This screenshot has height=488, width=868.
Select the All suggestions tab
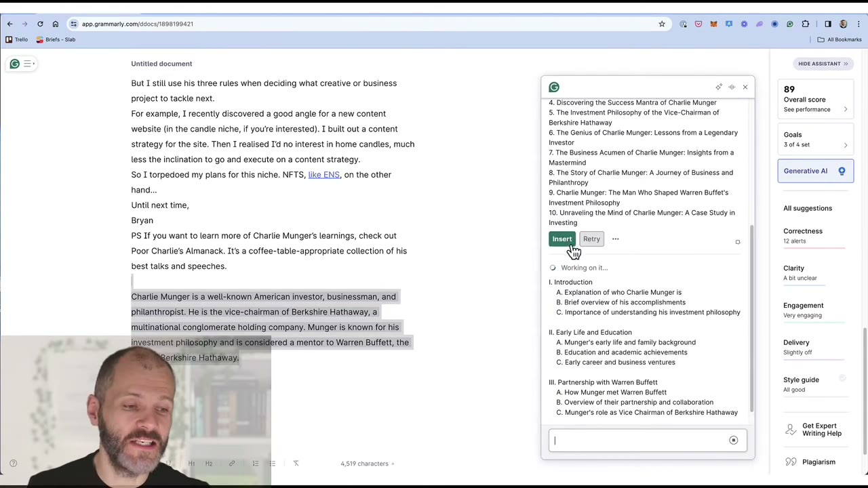point(808,208)
